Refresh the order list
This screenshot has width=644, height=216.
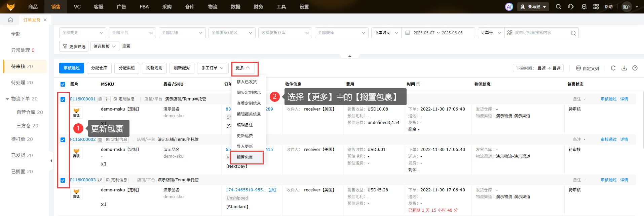[613, 68]
